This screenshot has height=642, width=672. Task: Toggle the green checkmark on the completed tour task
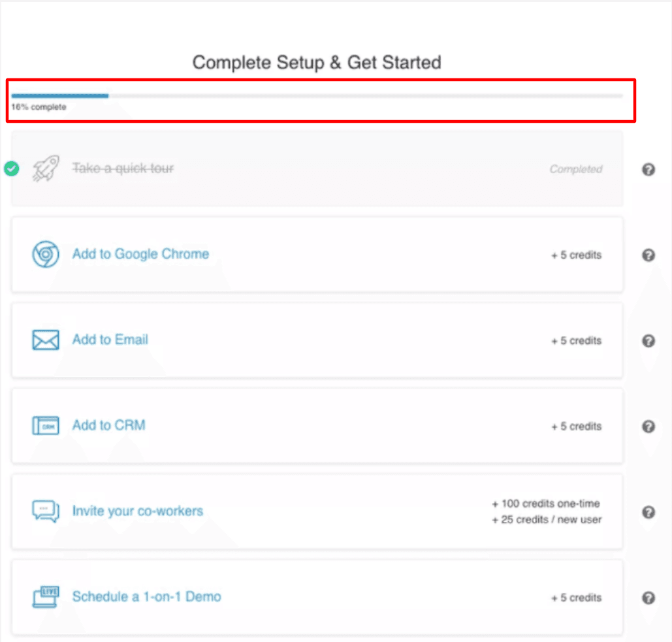click(10, 169)
